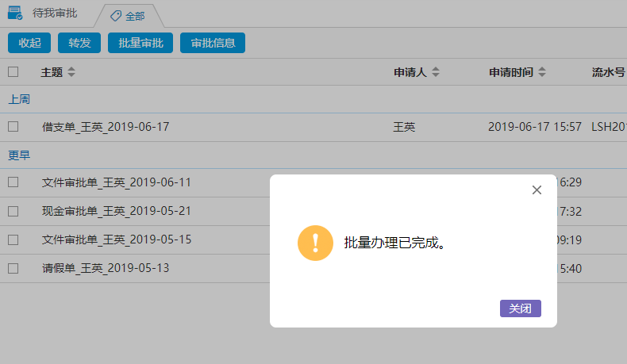Click the orange warning exclamation icon
Viewport: 627px width, 364px height.
(316, 243)
